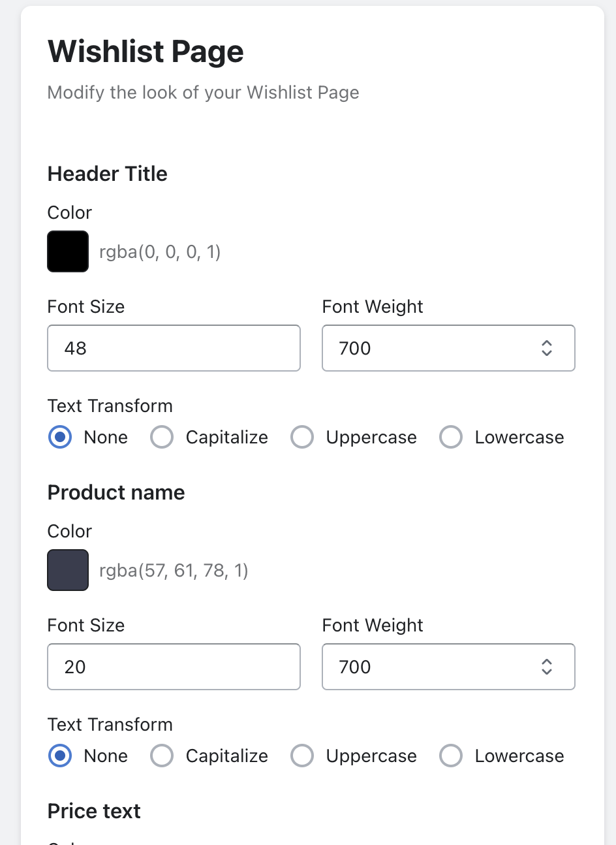Viewport: 616px width, 845px height.
Task: Select Capitalize for Header Title text transform
Action: (162, 437)
